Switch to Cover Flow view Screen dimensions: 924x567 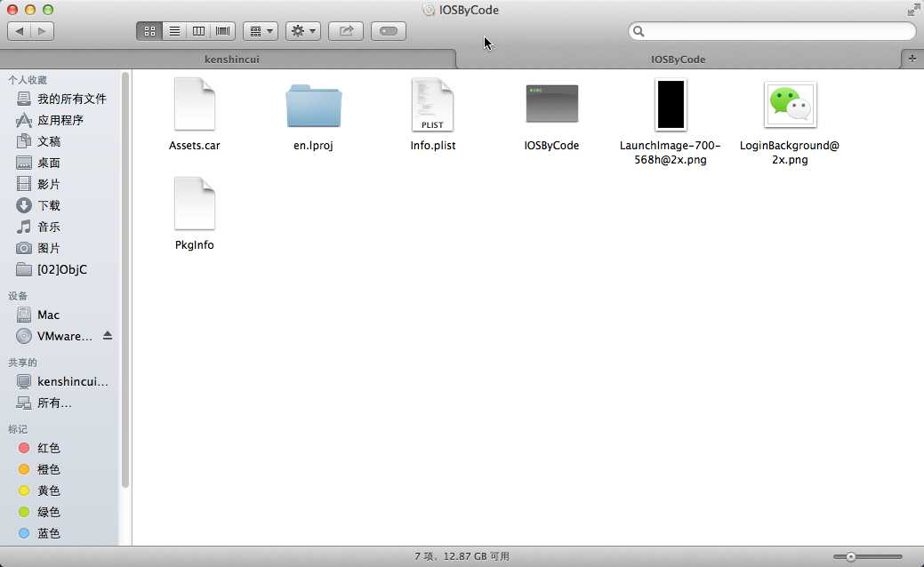coord(222,31)
